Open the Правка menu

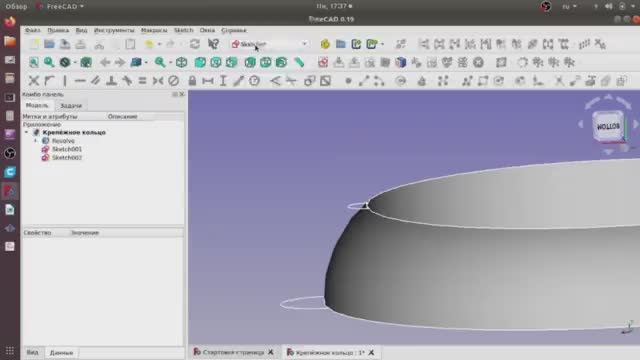[x=58, y=30]
